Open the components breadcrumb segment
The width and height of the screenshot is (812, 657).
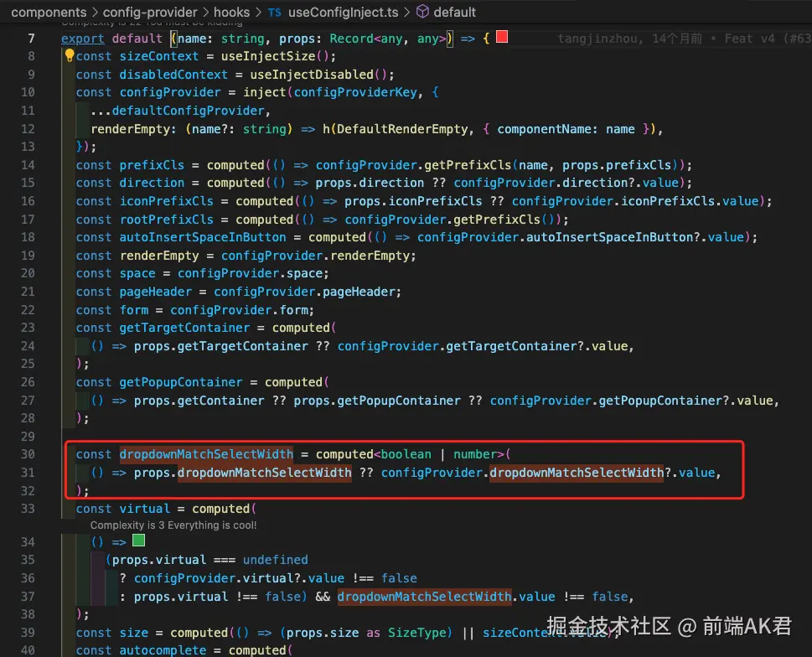[x=49, y=12]
